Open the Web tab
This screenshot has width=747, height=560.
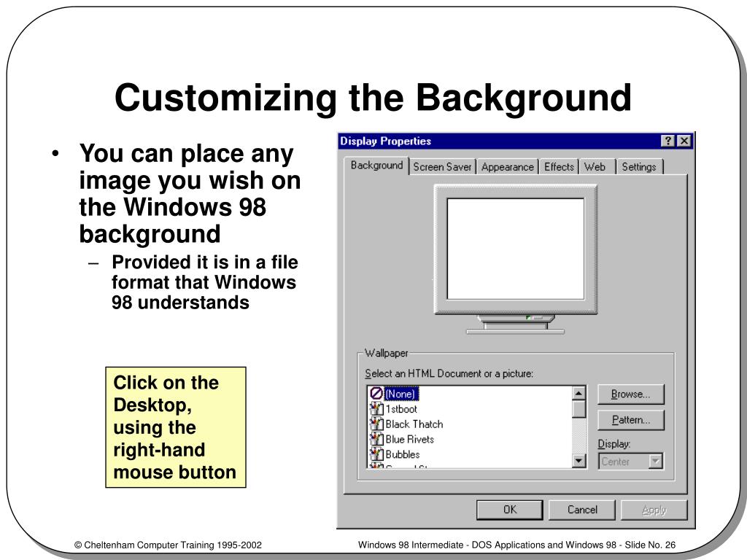595,167
